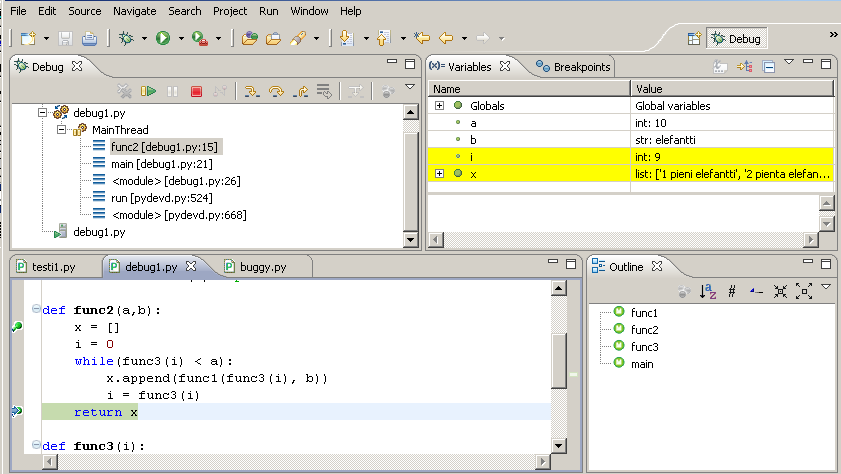Expand the Globals variable node
The height and width of the screenshot is (474, 841).
pos(439,105)
